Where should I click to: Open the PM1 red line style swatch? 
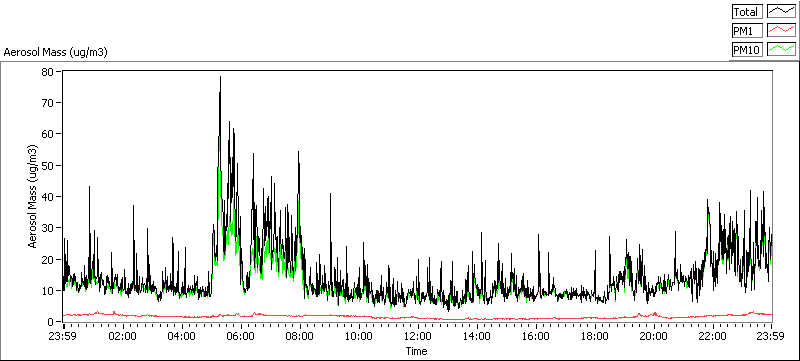click(782, 31)
